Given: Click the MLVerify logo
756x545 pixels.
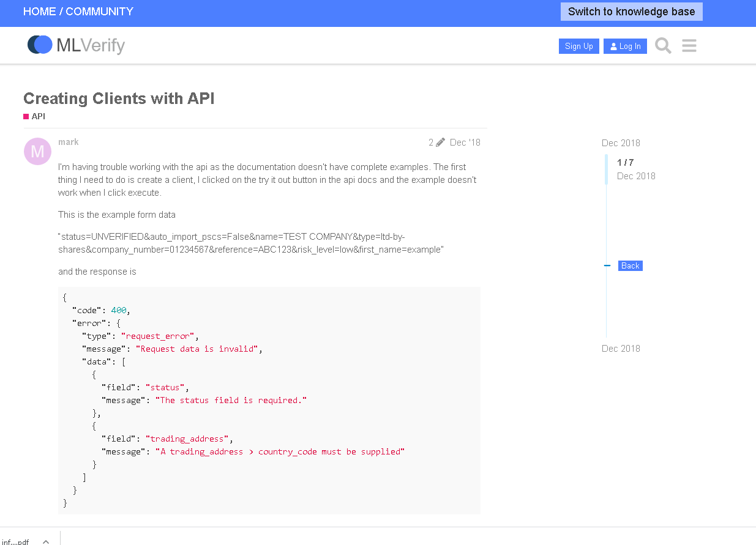Looking at the screenshot, I should (76, 45).
